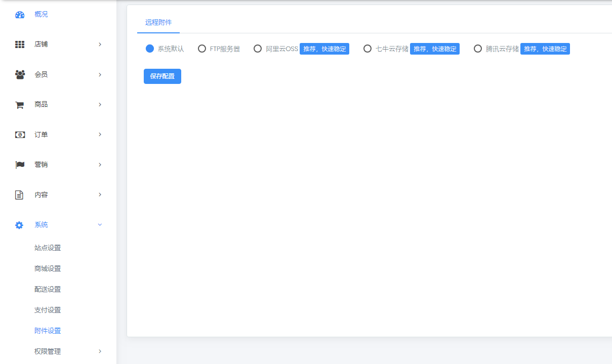Click the 推荐 badge beside 腾讯云存储

545,49
